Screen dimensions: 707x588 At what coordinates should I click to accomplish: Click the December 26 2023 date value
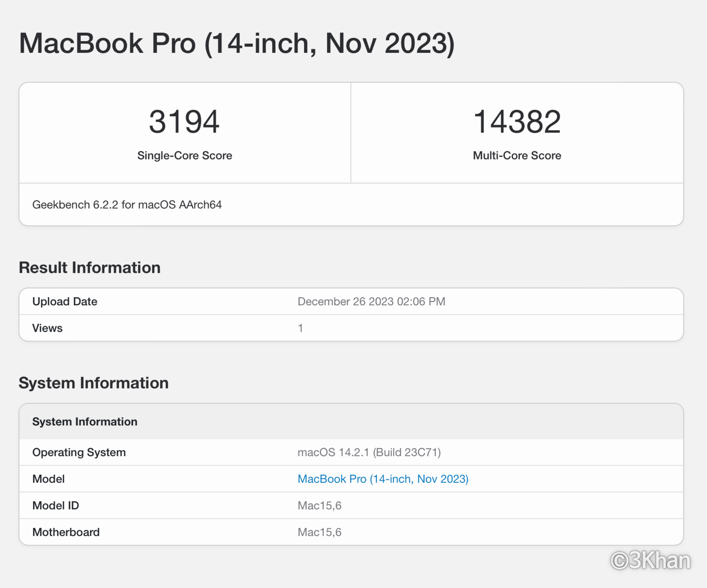coord(371,301)
